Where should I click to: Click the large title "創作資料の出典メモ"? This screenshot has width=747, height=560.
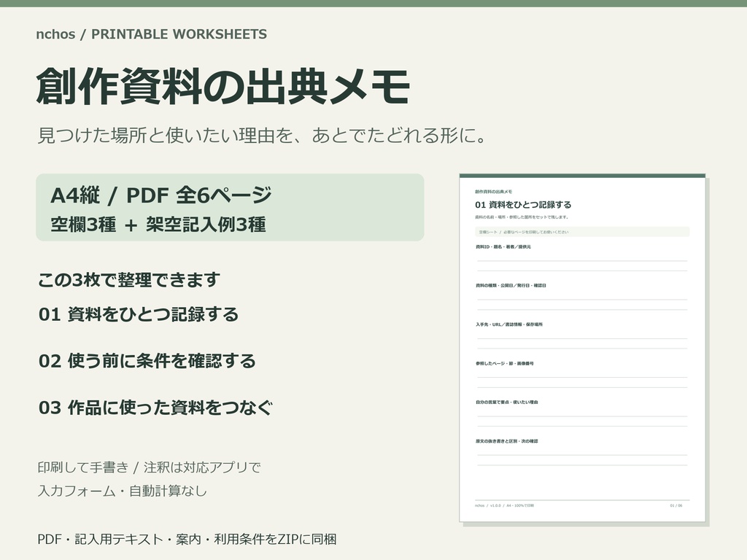[223, 87]
